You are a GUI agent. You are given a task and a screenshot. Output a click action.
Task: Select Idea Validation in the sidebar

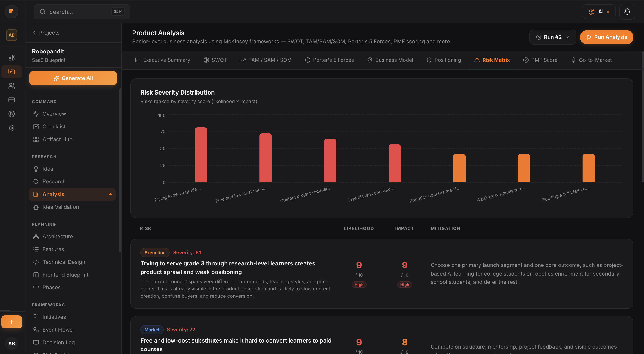coord(61,207)
